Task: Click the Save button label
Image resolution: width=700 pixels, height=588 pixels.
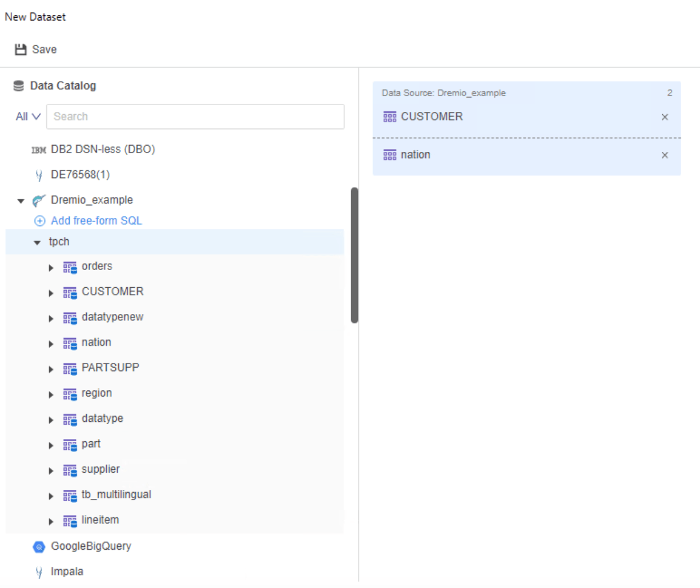Action: tap(45, 50)
